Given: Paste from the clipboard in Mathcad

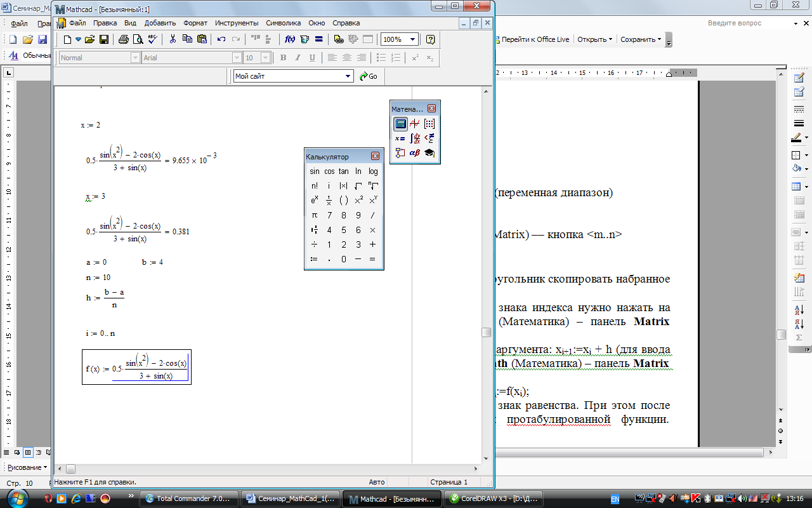Looking at the screenshot, I should coord(202,39).
